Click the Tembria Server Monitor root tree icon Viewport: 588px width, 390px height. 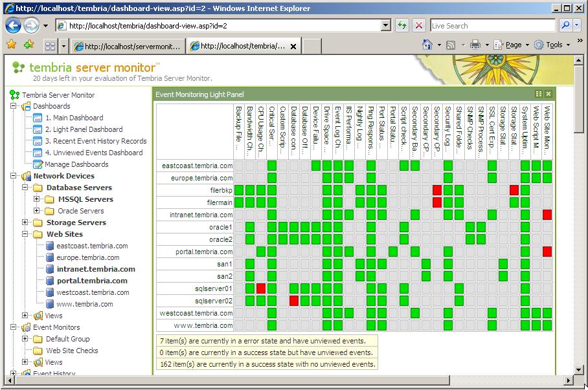15,95
